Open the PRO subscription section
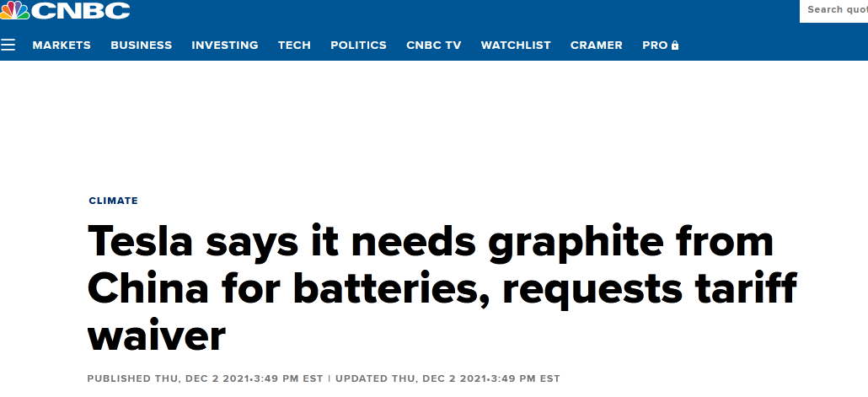This screenshot has width=868, height=397. [655, 46]
